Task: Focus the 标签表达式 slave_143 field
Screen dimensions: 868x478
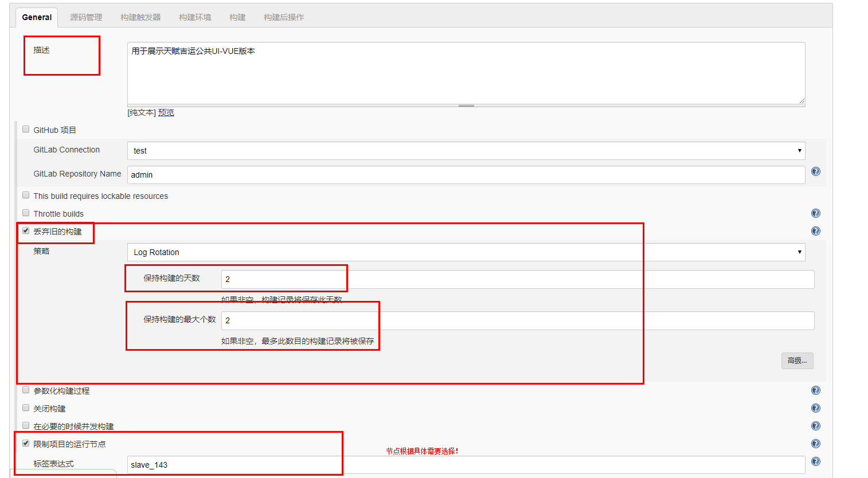Action: (x=466, y=465)
